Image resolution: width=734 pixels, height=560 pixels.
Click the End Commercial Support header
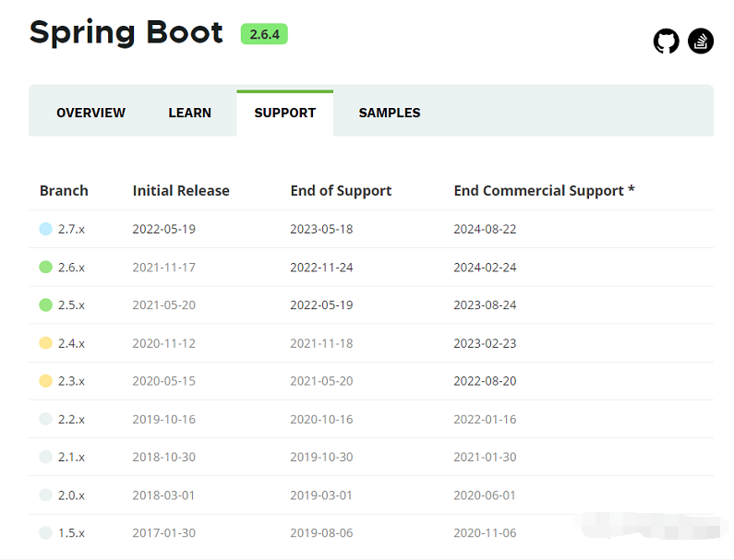coord(544,191)
